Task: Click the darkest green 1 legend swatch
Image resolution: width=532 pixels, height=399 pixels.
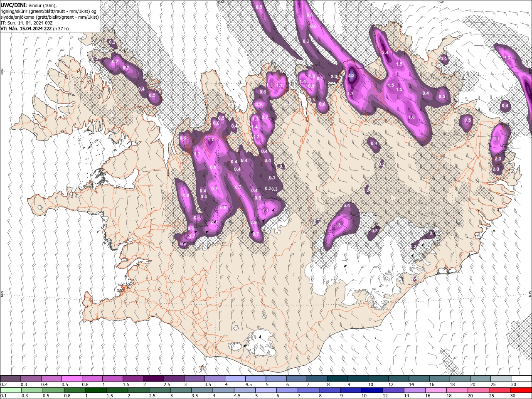Action: [96, 390]
